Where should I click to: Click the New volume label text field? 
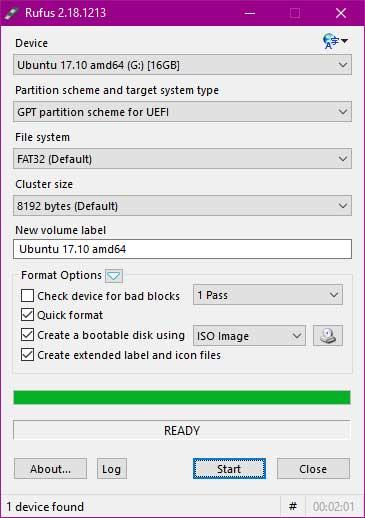tap(182, 249)
